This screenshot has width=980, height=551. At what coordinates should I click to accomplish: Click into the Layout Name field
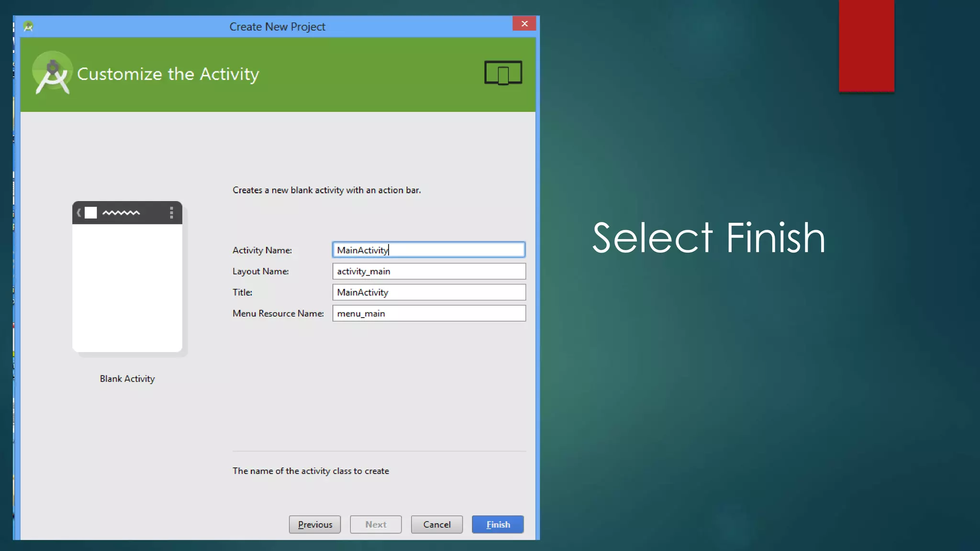[429, 271]
